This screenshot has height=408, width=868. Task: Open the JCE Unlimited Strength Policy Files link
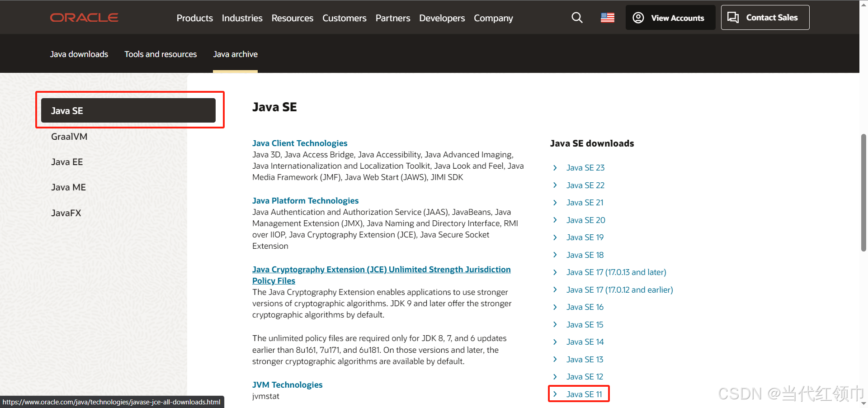[381, 275]
